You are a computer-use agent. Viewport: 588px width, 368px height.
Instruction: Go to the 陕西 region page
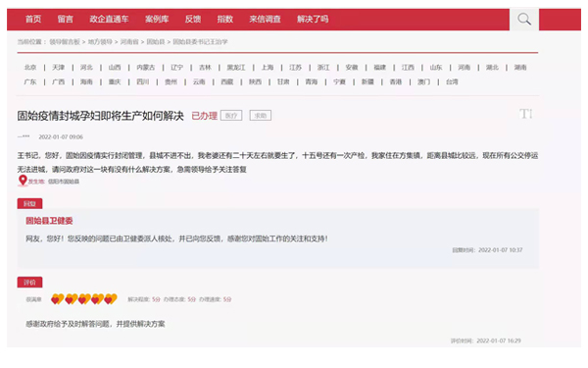click(256, 81)
